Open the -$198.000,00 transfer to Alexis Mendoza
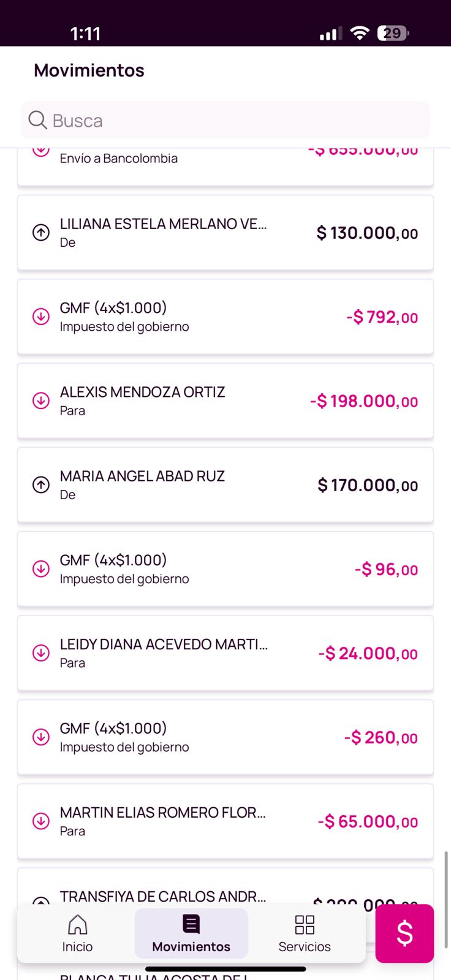This screenshot has height=980, width=451. [x=225, y=401]
